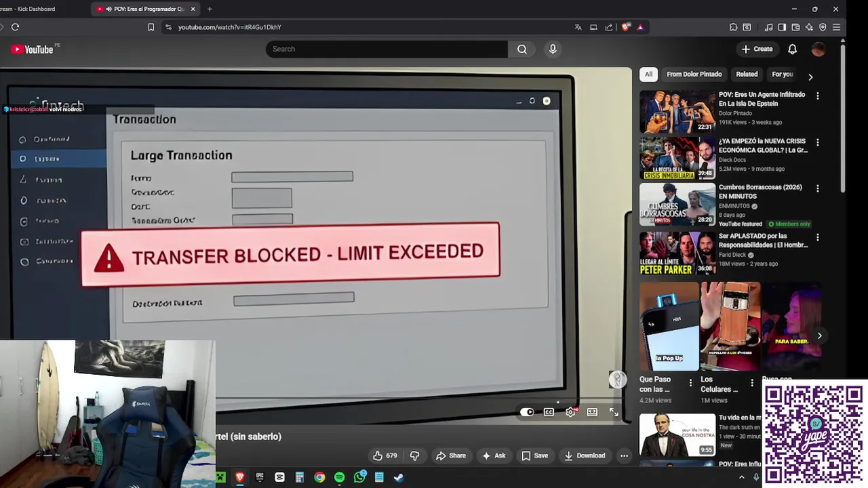Open the browser hamburger menu
868x488 pixels.
pos(836,27)
